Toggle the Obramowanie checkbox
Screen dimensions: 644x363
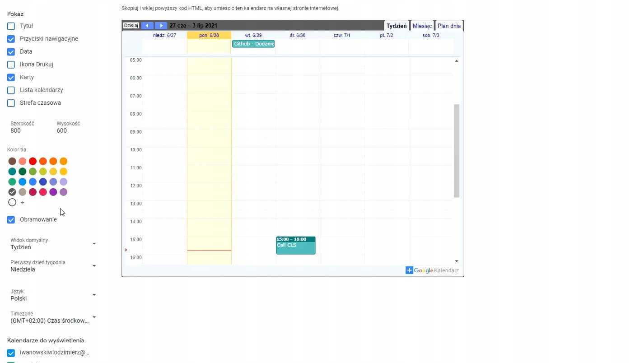click(11, 220)
